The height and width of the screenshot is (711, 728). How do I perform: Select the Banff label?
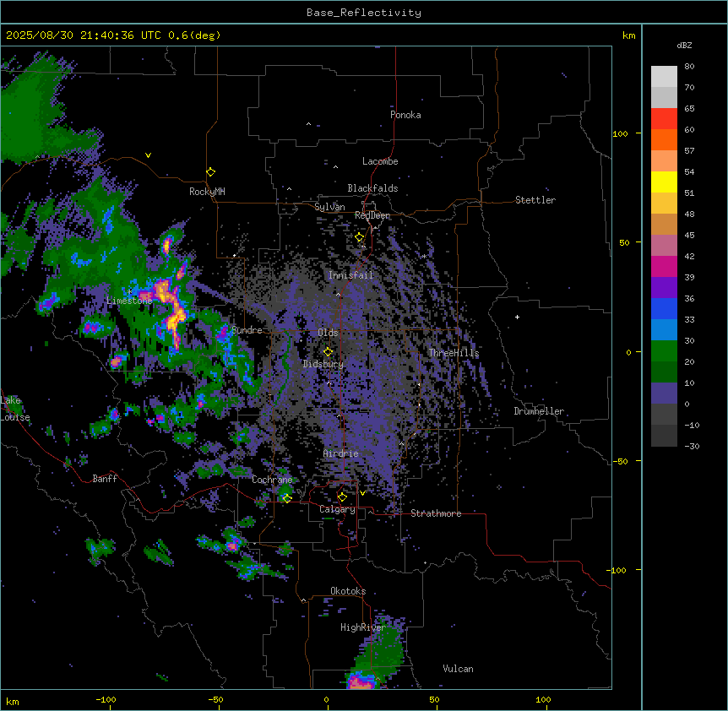click(105, 479)
